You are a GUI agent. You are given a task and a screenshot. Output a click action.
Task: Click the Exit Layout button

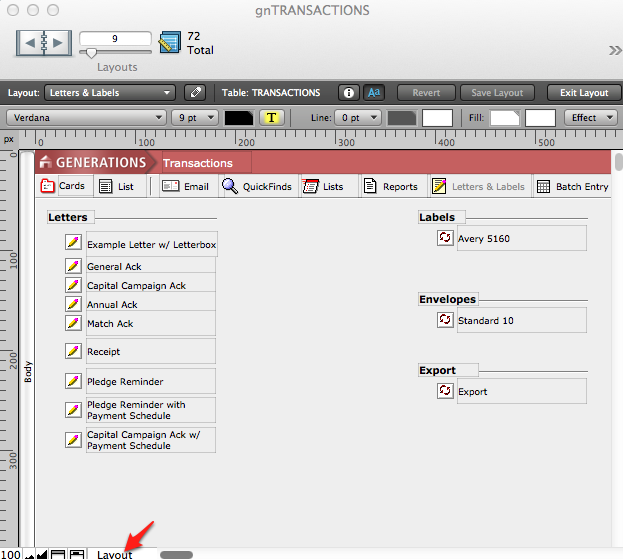pyautogui.click(x=584, y=93)
